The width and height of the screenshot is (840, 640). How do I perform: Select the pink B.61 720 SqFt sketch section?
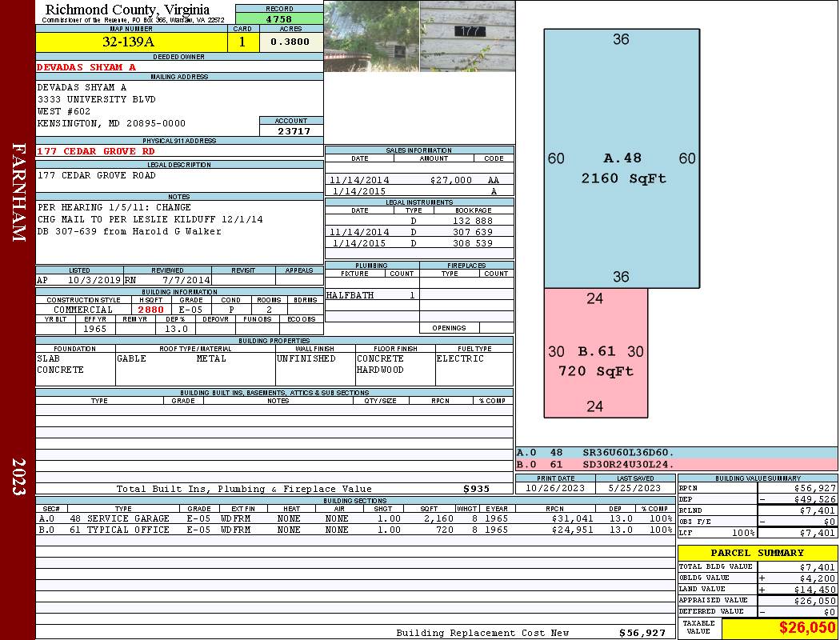(x=595, y=353)
